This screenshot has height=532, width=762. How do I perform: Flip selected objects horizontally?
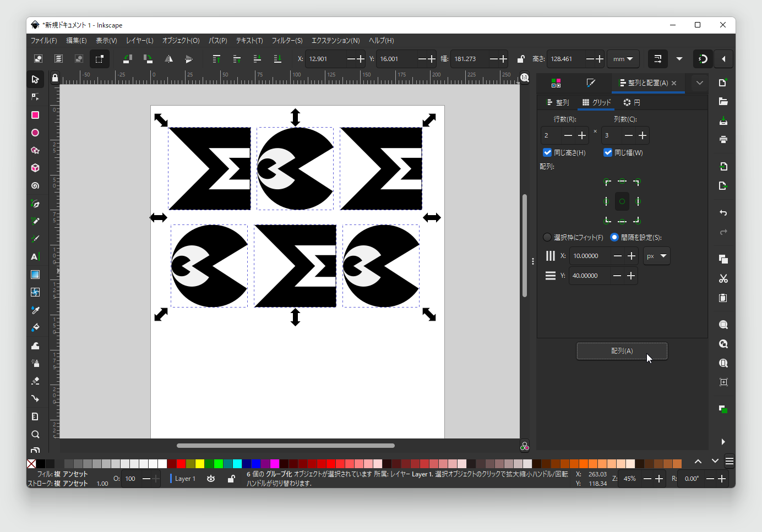point(168,59)
